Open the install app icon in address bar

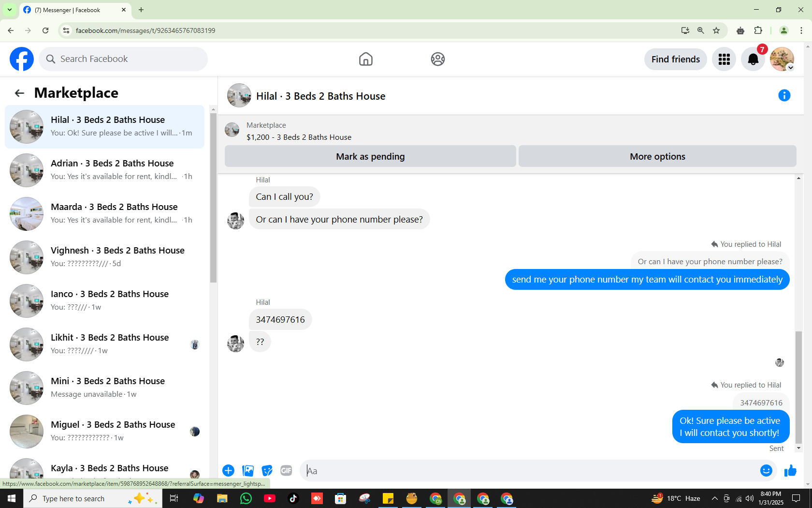[x=685, y=30]
